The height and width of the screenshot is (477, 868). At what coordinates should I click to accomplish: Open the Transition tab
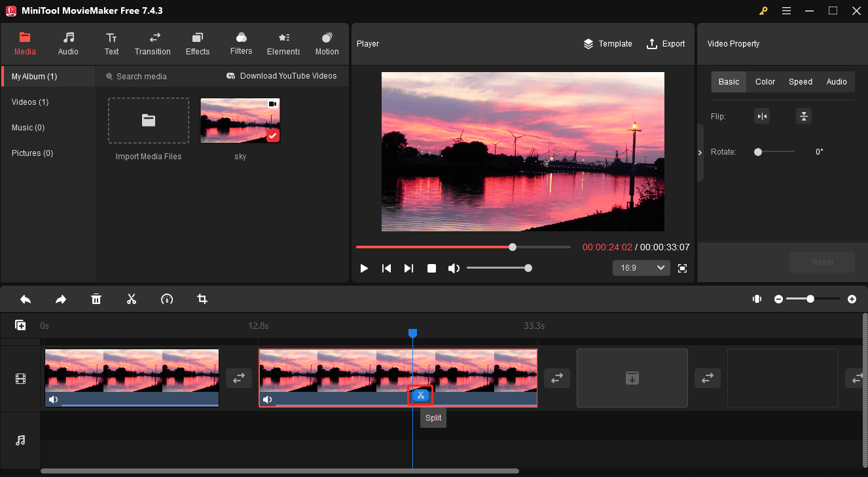[x=153, y=44]
